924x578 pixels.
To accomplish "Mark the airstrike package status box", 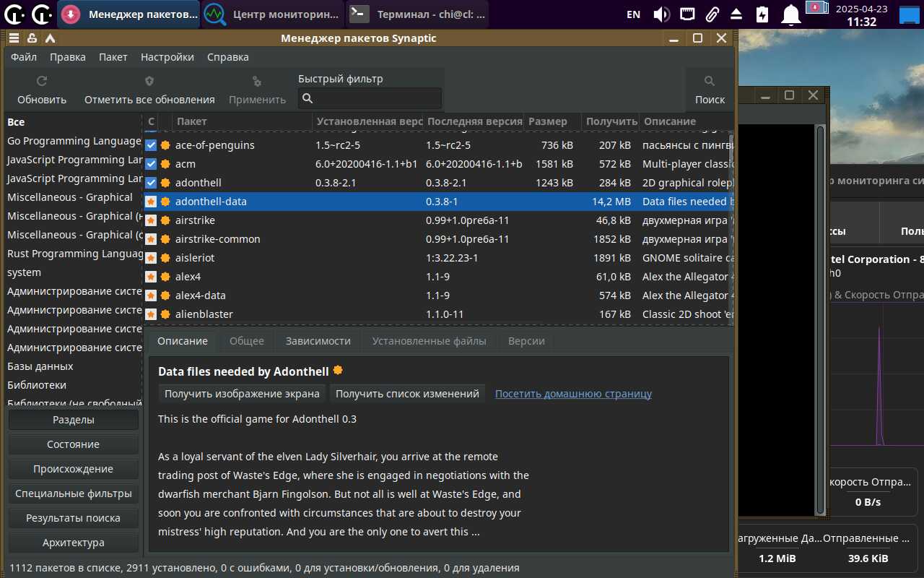I will pyautogui.click(x=151, y=220).
